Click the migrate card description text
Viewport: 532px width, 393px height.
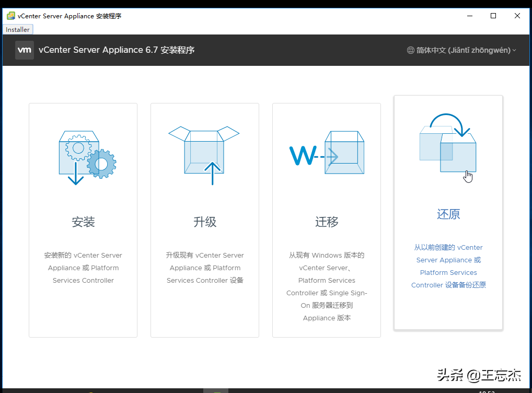click(327, 286)
